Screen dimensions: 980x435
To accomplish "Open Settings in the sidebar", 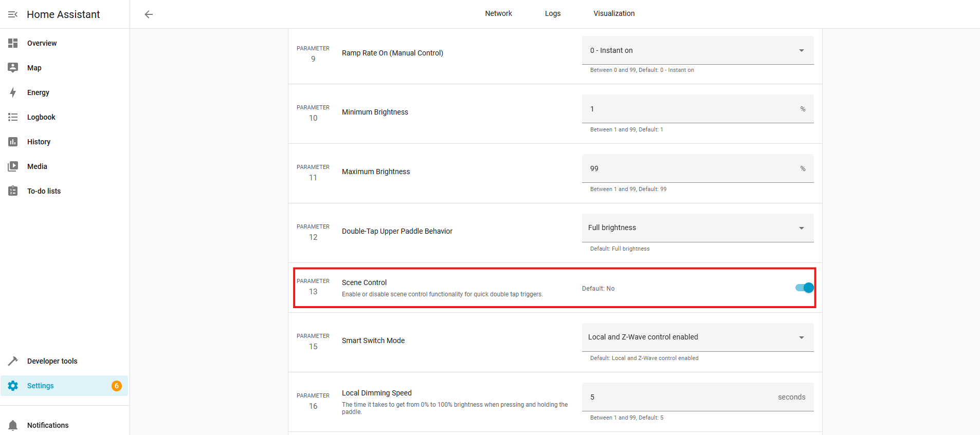I will (41, 386).
